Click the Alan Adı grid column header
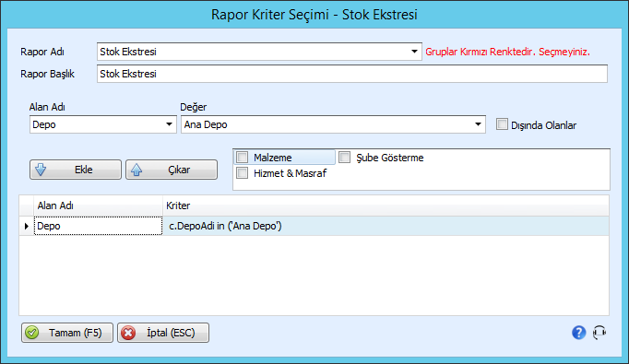The height and width of the screenshot is (364, 629). tap(99, 205)
